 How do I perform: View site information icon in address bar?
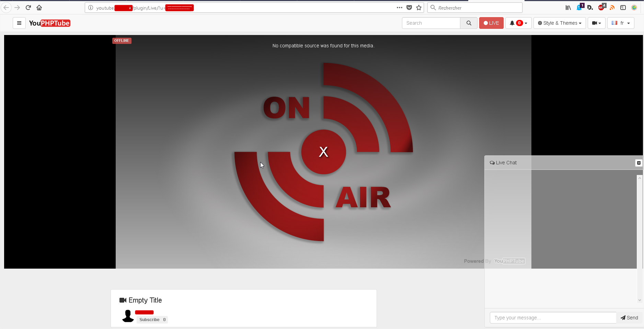(91, 8)
